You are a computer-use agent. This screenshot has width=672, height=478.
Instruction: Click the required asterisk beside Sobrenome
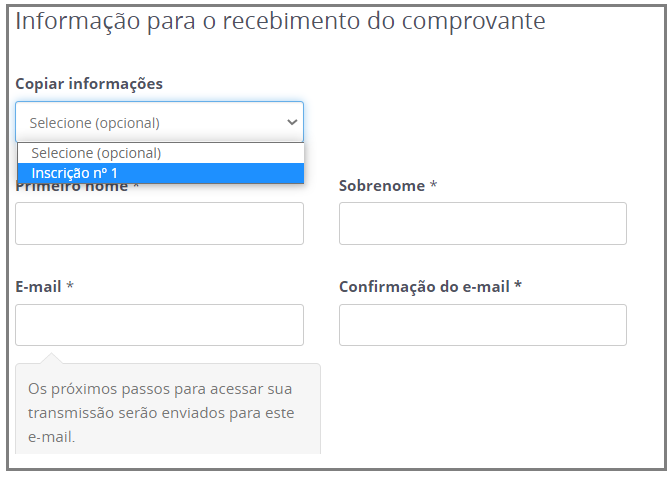(x=433, y=186)
